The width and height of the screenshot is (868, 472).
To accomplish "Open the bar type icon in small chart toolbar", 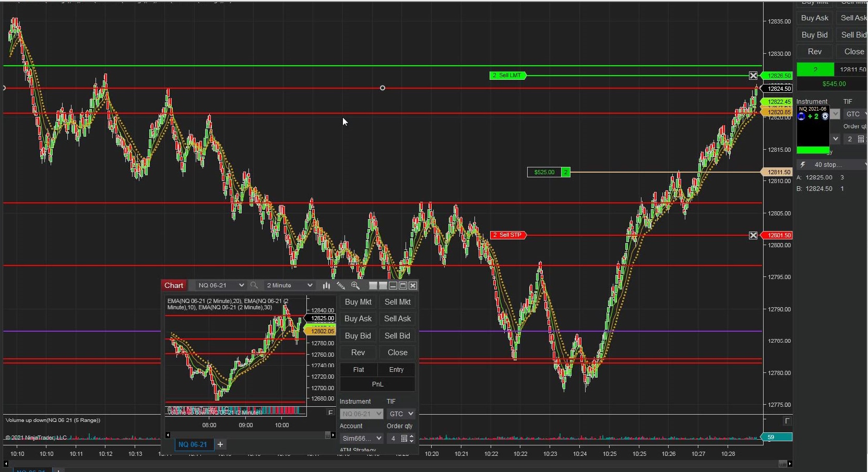I will pos(326,285).
